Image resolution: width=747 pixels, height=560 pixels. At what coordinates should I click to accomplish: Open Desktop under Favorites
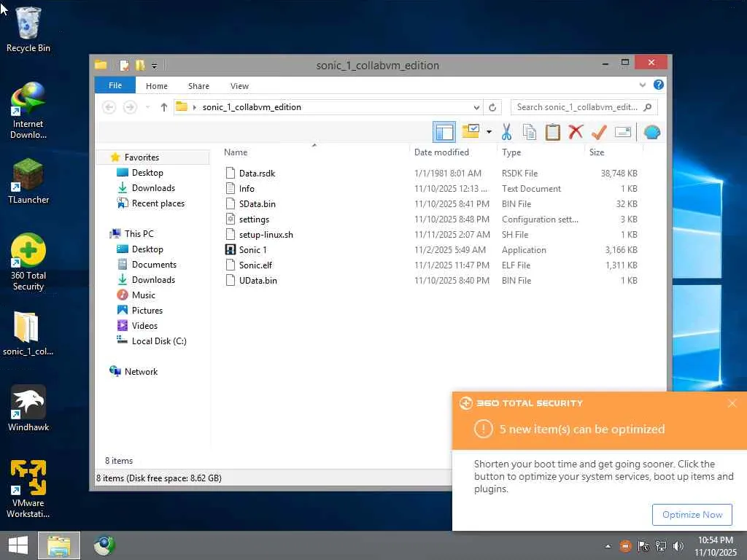[147, 172]
